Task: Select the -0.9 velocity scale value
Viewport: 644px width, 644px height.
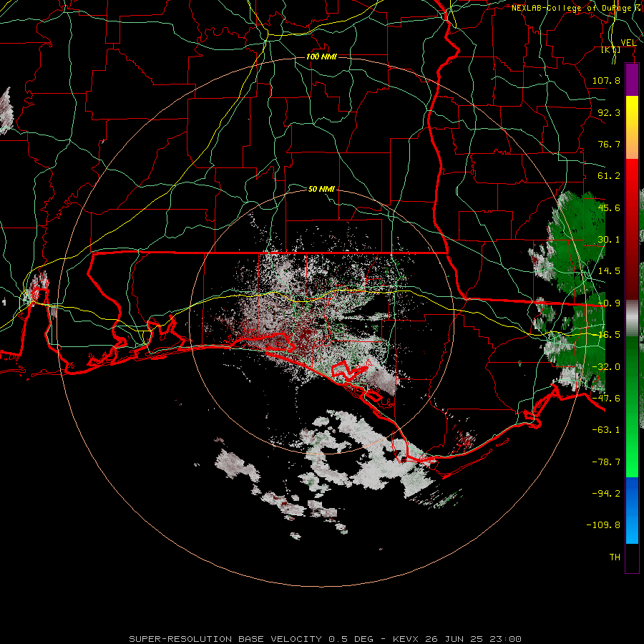Action: click(x=609, y=303)
